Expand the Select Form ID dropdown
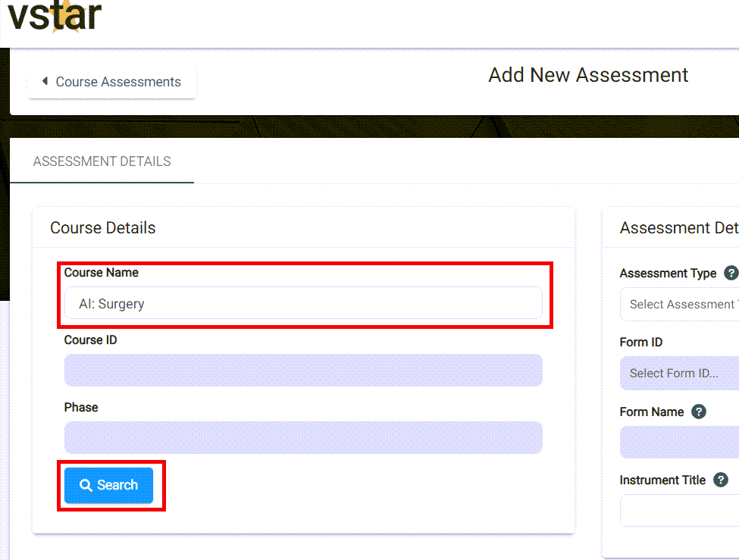Screen dimensions: 739x560 coord(682,373)
